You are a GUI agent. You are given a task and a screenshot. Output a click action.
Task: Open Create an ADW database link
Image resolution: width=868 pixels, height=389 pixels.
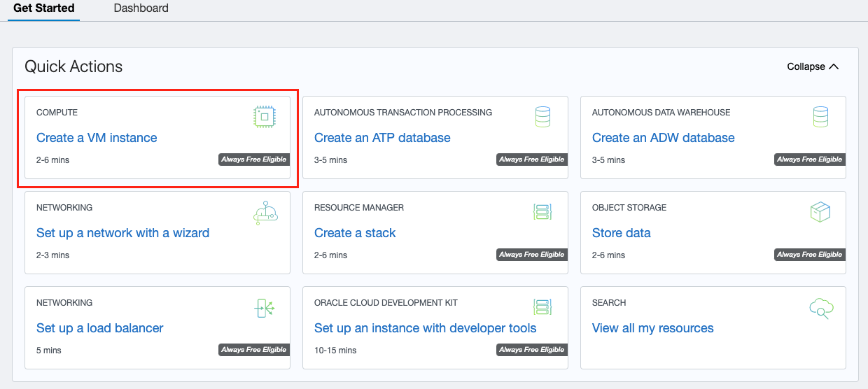pyautogui.click(x=664, y=138)
